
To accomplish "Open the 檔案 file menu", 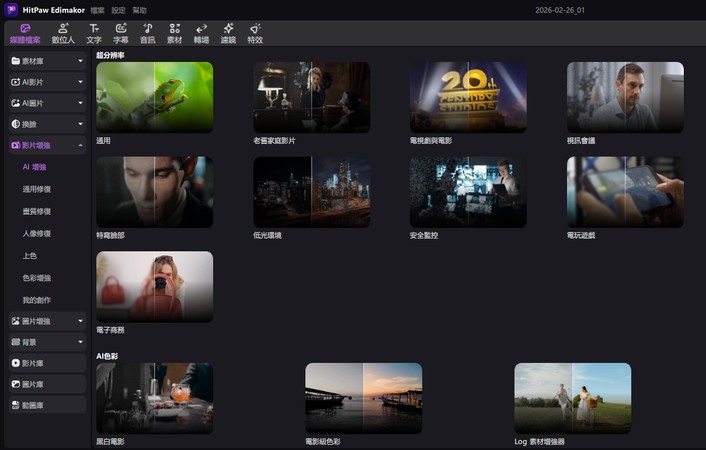I will (97, 10).
